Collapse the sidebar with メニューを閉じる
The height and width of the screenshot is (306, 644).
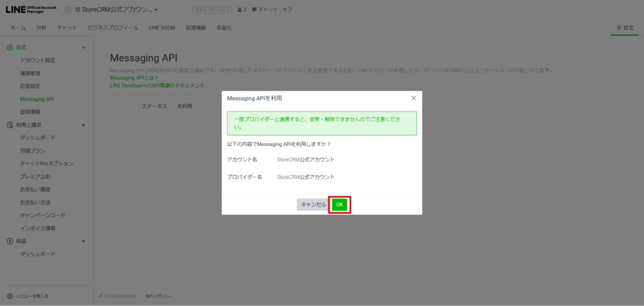click(x=28, y=296)
